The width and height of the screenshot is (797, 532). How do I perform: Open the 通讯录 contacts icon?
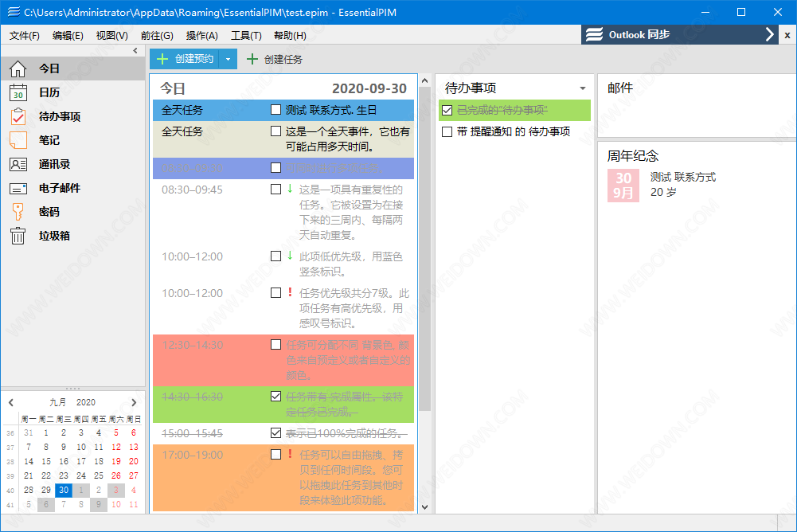[18, 164]
